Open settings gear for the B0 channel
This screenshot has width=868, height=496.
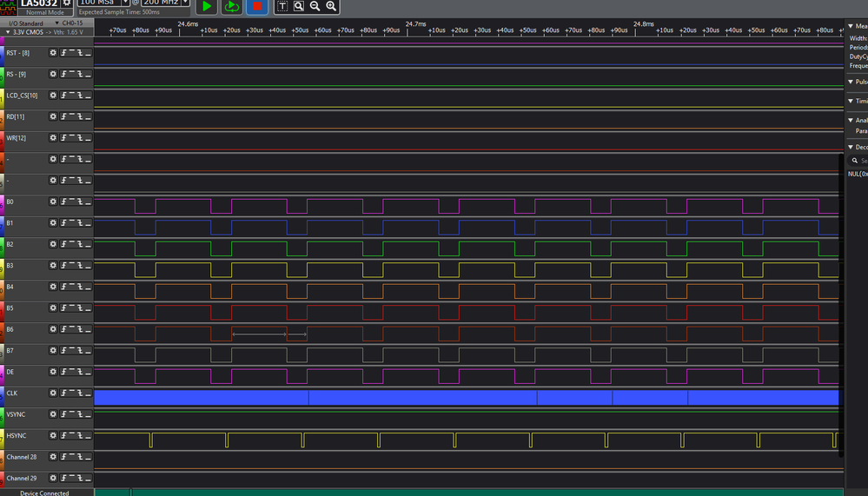click(x=53, y=202)
